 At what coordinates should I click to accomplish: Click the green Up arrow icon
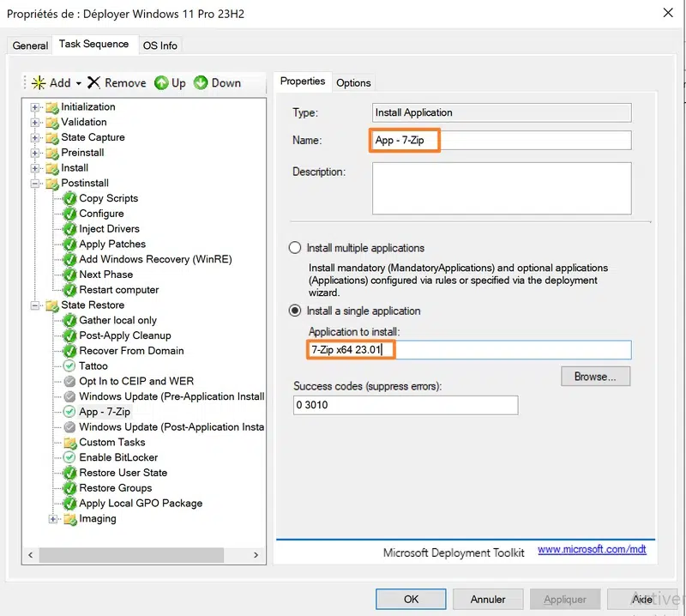pyautogui.click(x=161, y=83)
